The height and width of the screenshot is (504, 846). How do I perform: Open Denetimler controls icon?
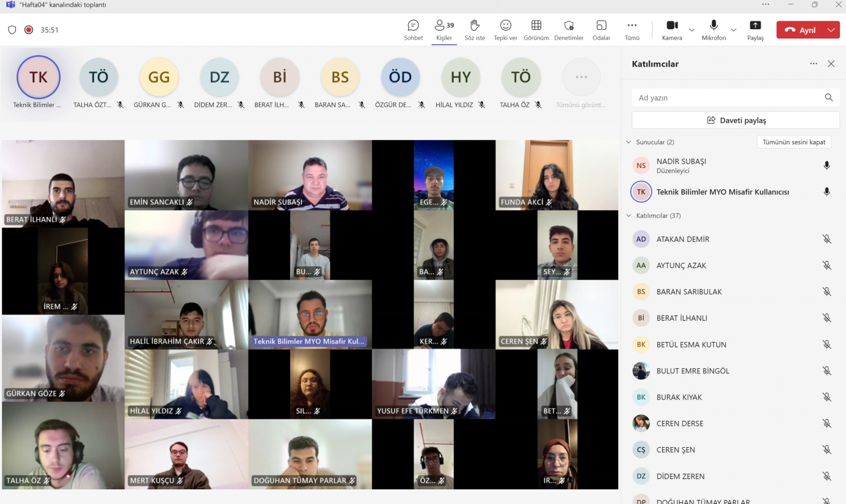(x=569, y=26)
